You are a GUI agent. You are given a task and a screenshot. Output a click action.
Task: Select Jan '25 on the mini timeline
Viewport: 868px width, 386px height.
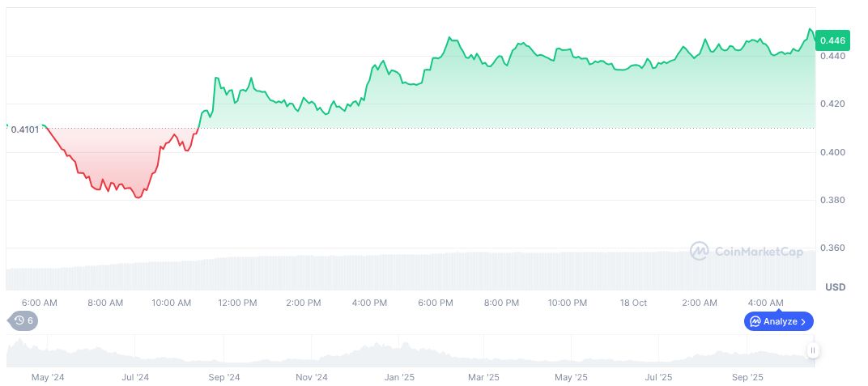399,377
